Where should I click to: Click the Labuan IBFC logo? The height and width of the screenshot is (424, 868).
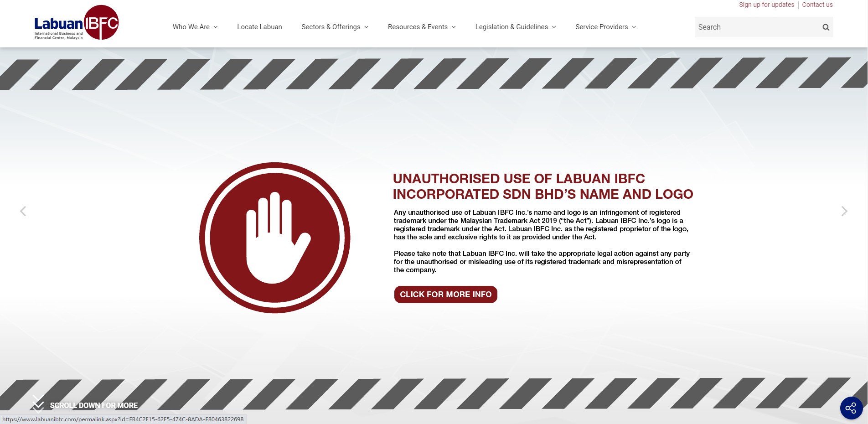click(x=77, y=23)
